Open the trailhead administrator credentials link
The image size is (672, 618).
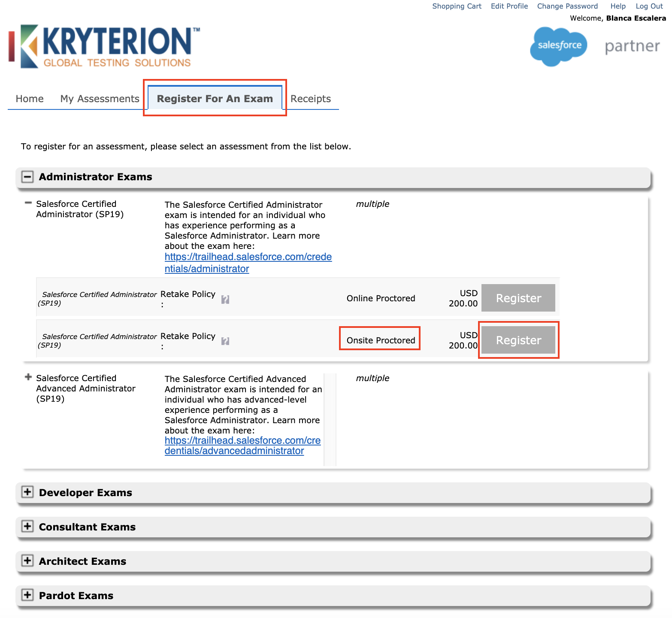tap(248, 257)
